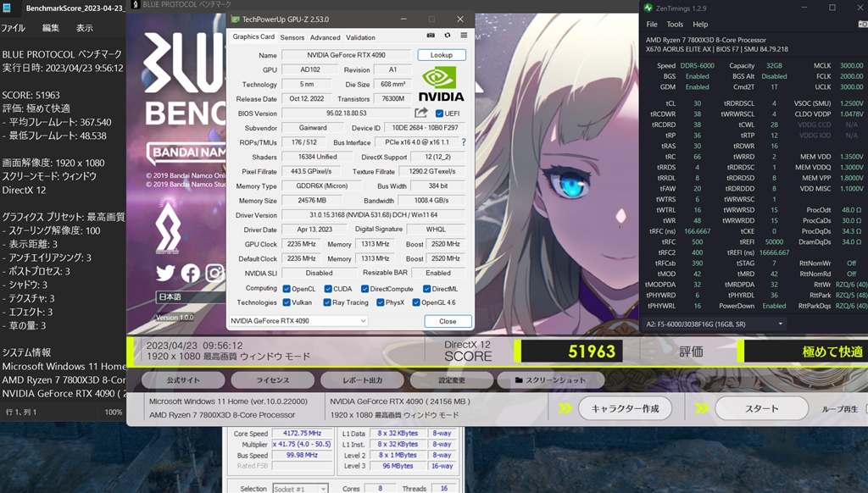Click the 設定変更 button

click(x=452, y=380)
